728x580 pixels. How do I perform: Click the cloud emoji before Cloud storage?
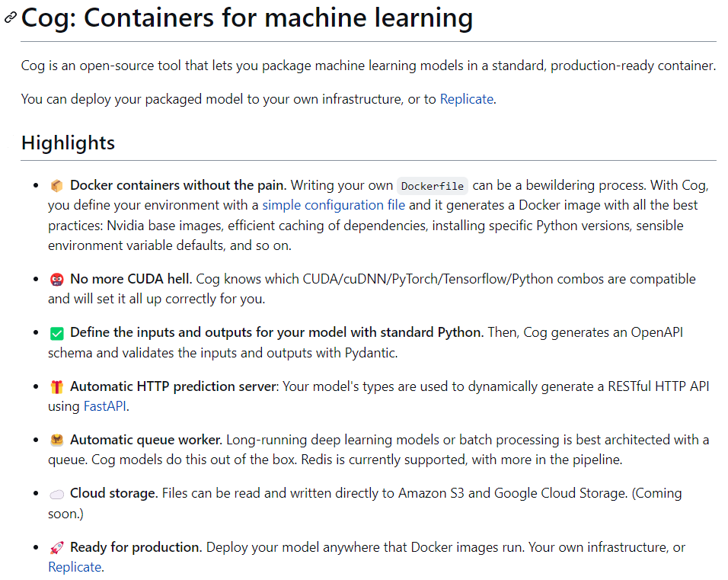(x=56, y=494)
